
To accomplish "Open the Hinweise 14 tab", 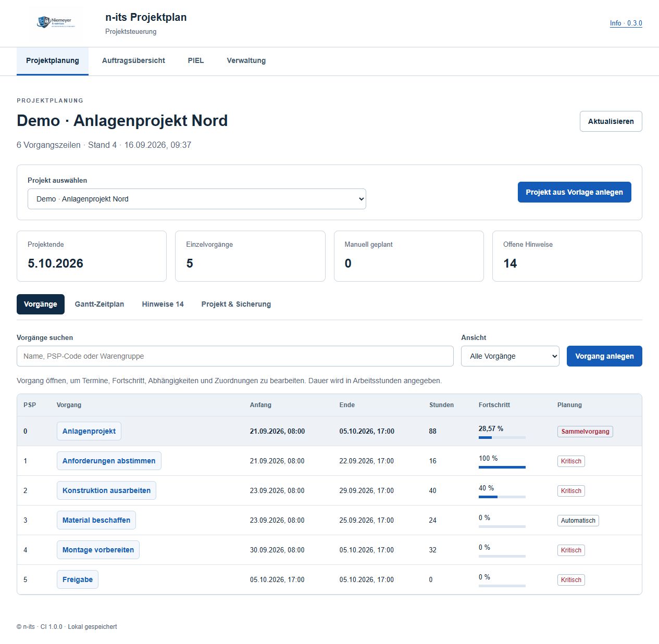I will [163, 304].
